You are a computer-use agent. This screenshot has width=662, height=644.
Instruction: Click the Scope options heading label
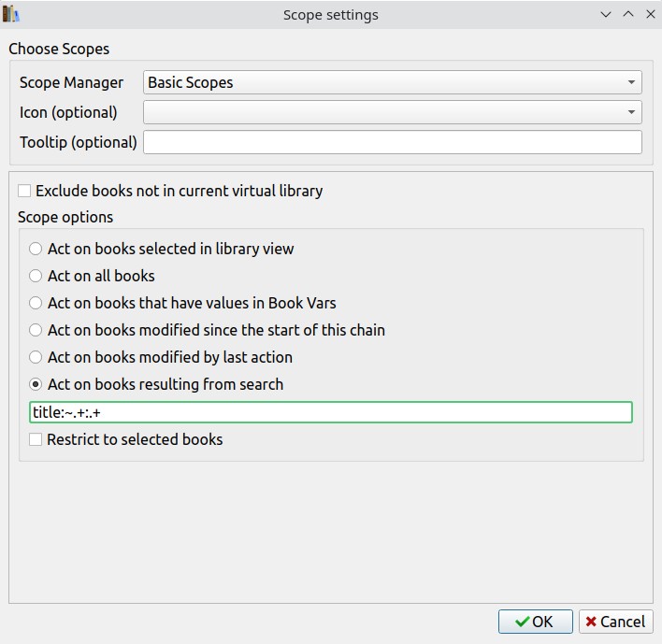[65, 217]
